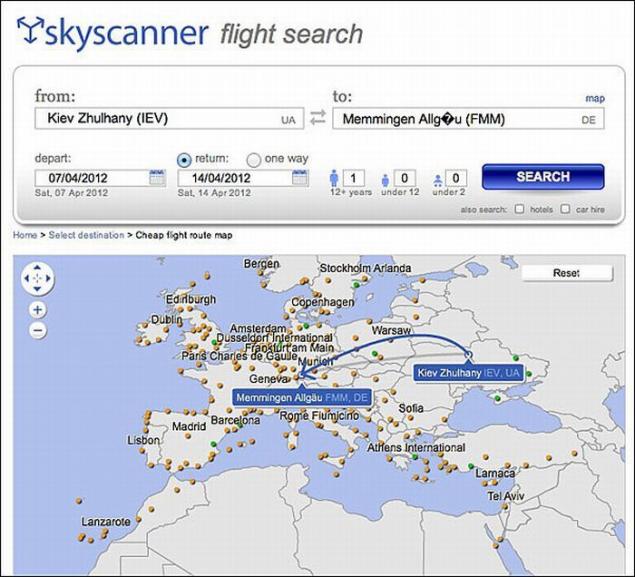Screen dimensions: 635x577
Task: Click the Edinburgh label on map
Action: pyautogui.click(x=191, y=300)
